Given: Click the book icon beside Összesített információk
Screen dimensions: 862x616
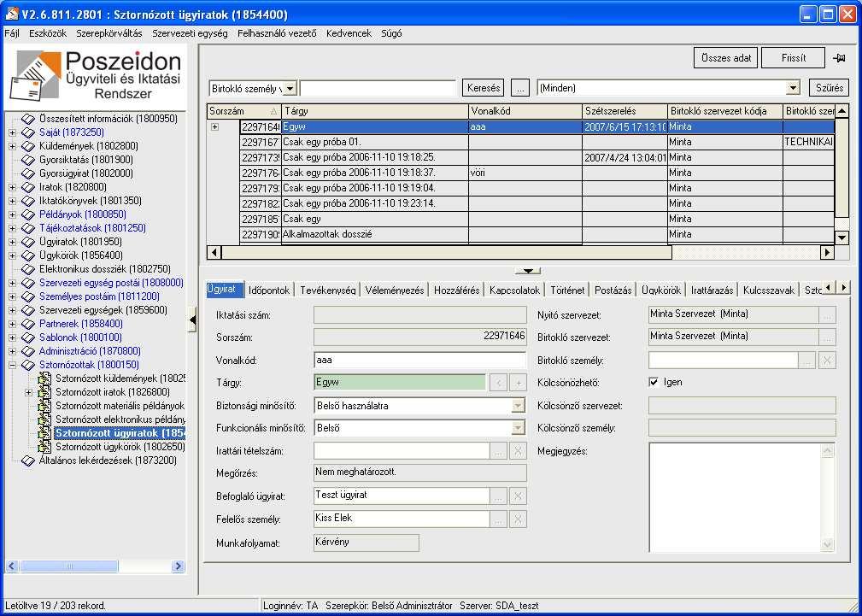Looking at the screenshot, I should tap(28, 118).
